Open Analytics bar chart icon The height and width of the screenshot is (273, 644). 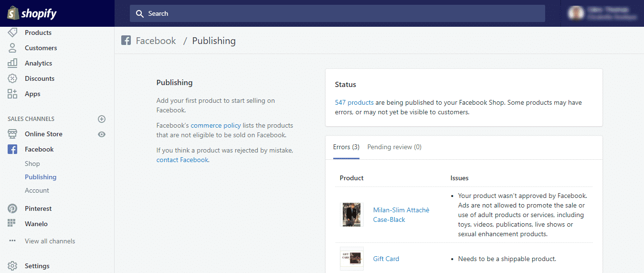click(12, 63)
